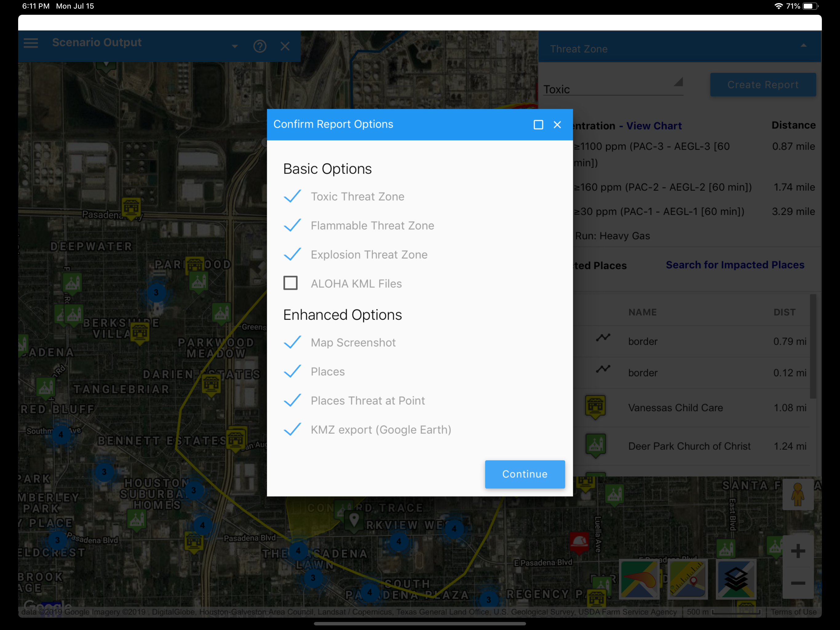This screenshot has height=630, width=840.
Task: Click the 3.29 mile distance value
Action: pos(793,211)
